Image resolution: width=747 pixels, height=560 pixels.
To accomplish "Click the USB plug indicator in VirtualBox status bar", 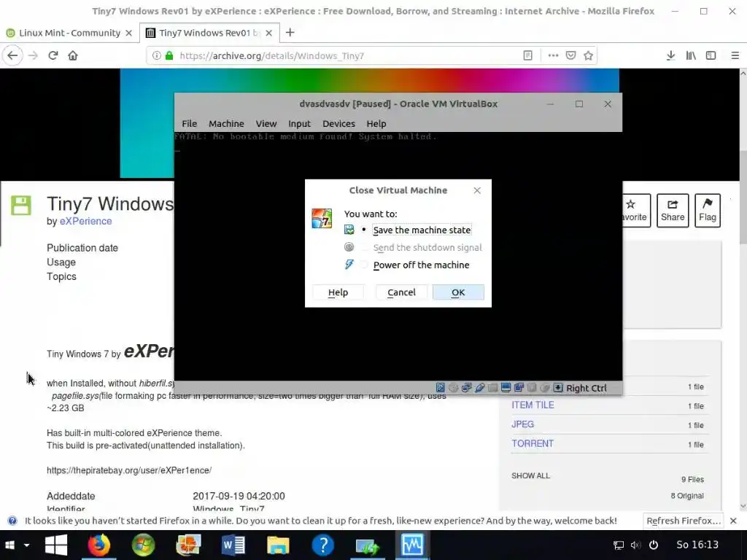I will pyautogui.click(x=480, y=388).
